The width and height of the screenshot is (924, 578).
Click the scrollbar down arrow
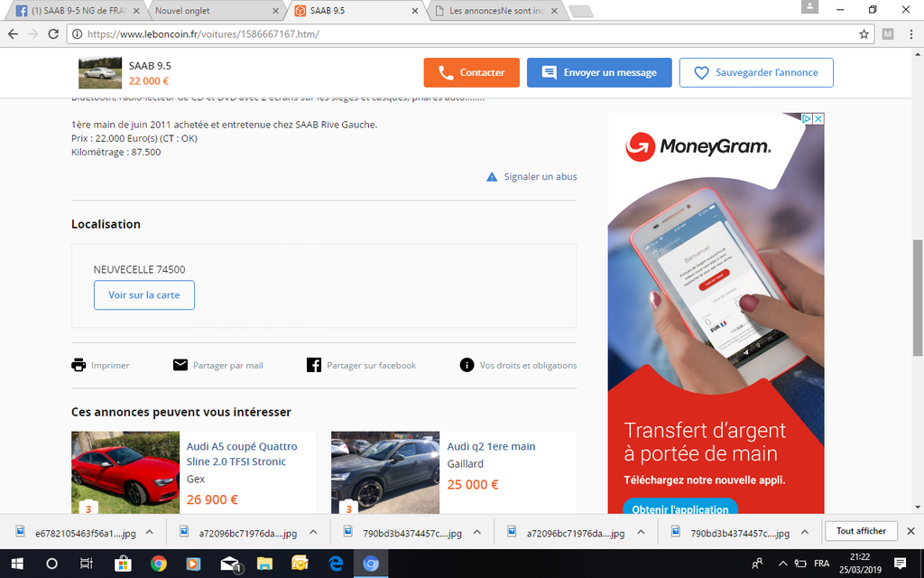click(x=918, y=508)
